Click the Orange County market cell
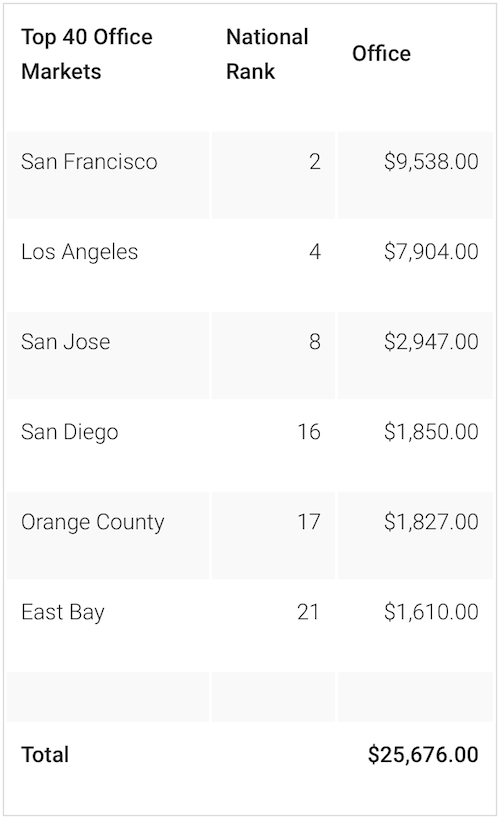 [92, 522]
